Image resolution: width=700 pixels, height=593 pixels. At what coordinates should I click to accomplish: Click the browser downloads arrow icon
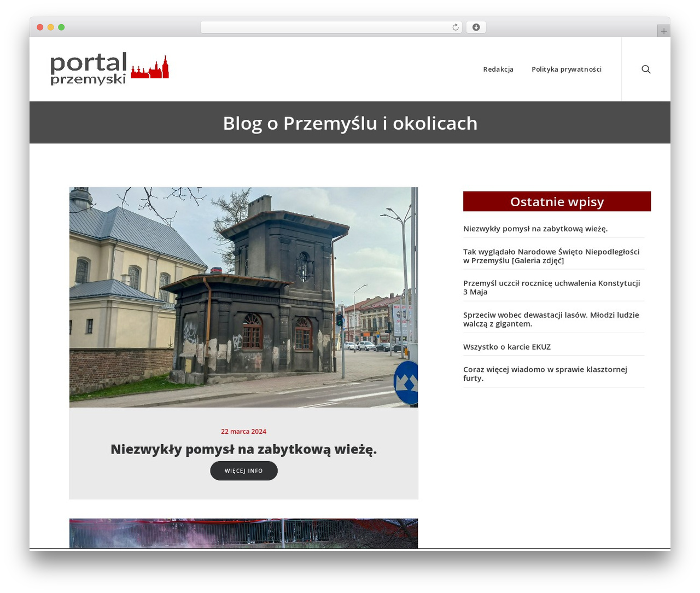(x=476, y=27)
